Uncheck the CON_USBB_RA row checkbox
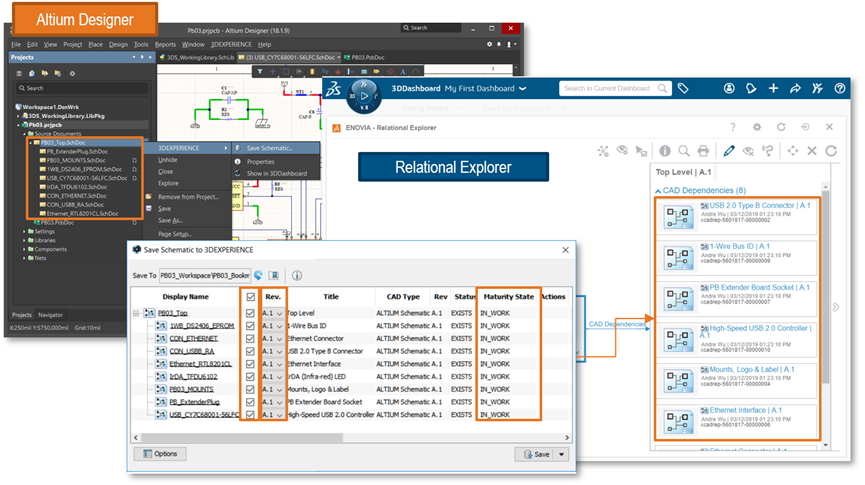 (250, 351)
